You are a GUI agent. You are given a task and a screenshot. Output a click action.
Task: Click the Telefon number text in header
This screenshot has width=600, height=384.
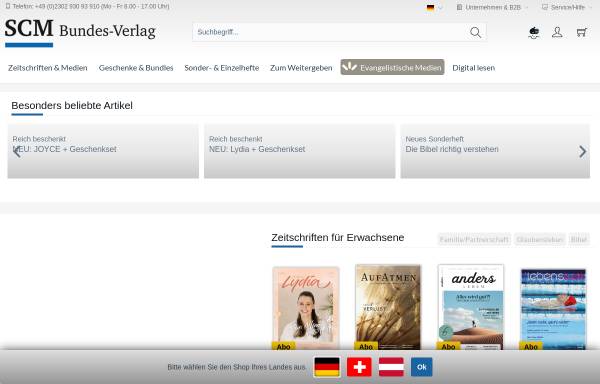88,7
